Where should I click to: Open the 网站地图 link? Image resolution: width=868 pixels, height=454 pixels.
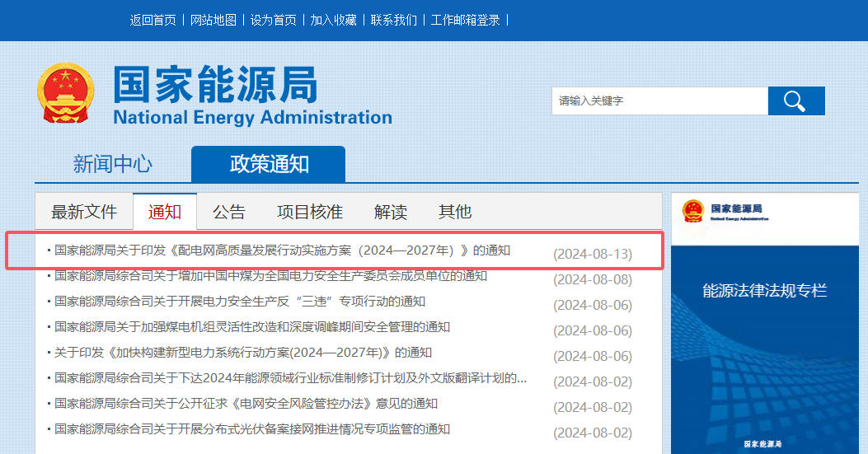tap(213, 20)
